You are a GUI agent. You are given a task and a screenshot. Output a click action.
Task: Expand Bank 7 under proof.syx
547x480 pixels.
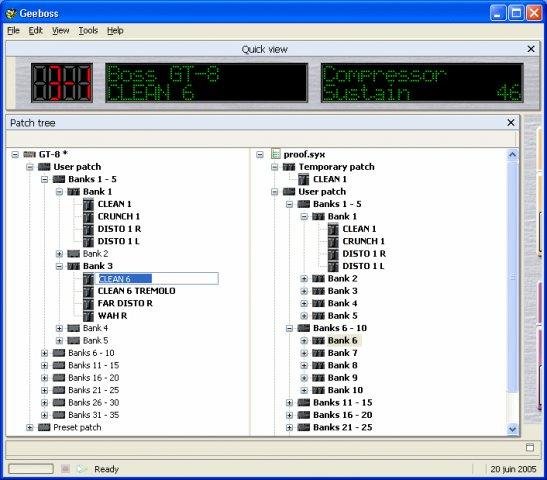tap(304, 353)
